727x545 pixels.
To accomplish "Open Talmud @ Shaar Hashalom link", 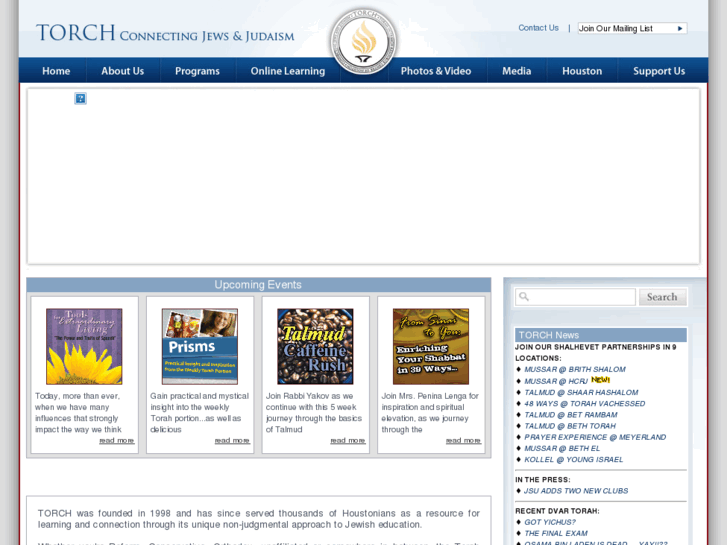I will tap(581, 392).
